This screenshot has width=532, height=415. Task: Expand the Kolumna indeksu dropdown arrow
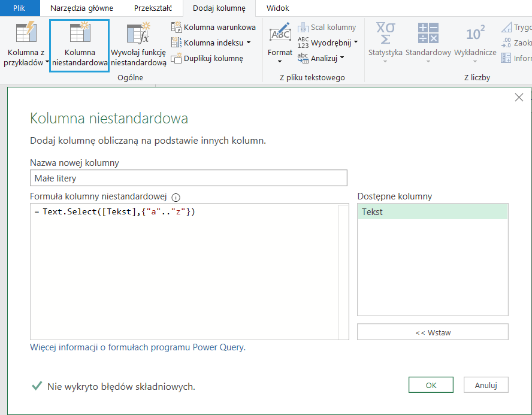coord(249,43)
